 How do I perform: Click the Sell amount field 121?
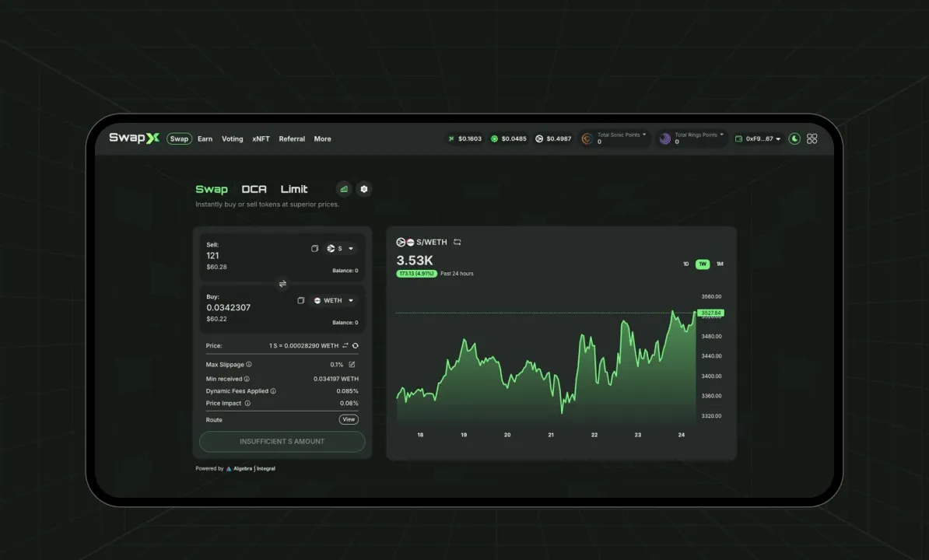(x=212, y=256)
